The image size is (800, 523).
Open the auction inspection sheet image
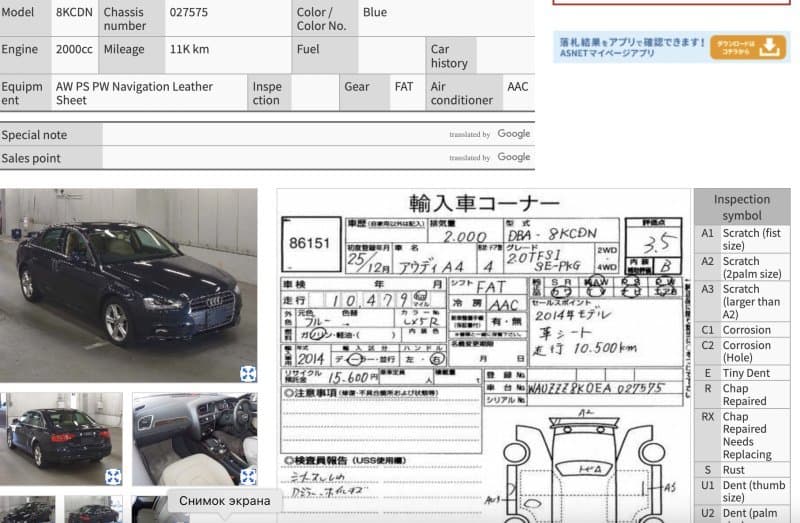tap(483, 356)
